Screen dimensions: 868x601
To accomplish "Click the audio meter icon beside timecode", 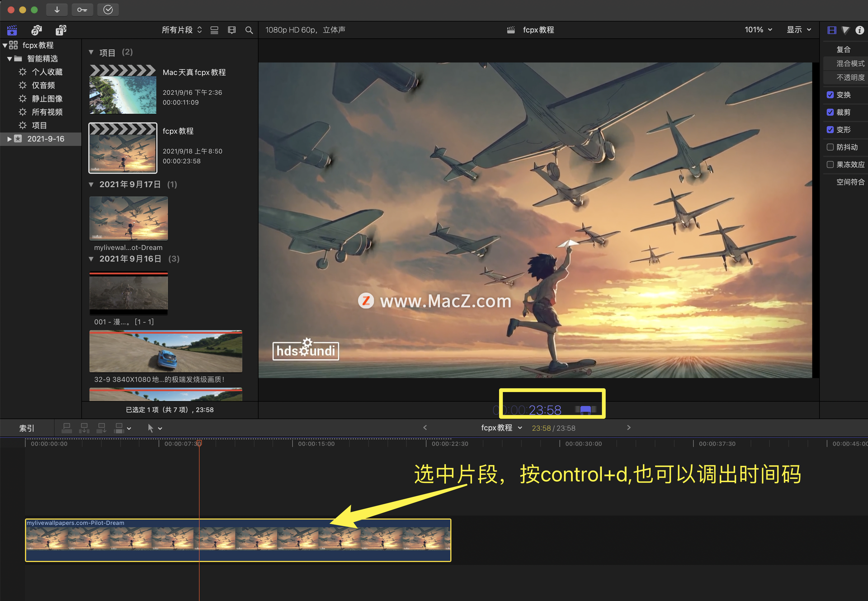I will pyautogui.click(x=586, y=410).
